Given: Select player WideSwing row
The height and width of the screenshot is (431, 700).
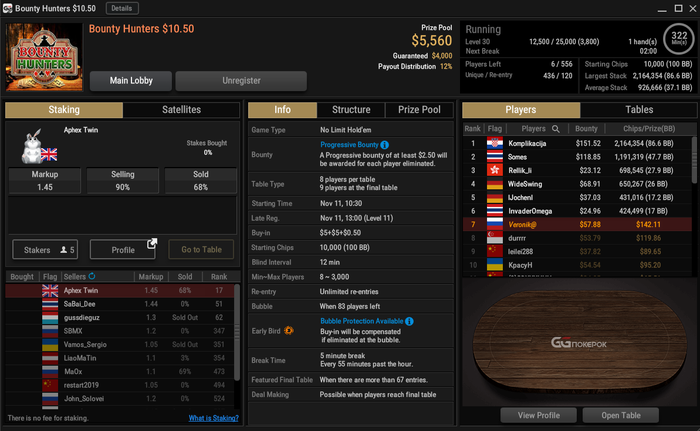Looking at the screenshot, I should pyautogui.click(x=577, y=184).
